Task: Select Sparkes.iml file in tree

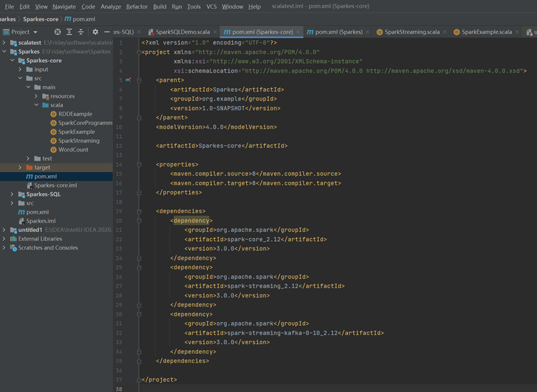Action: click(37, 221)
